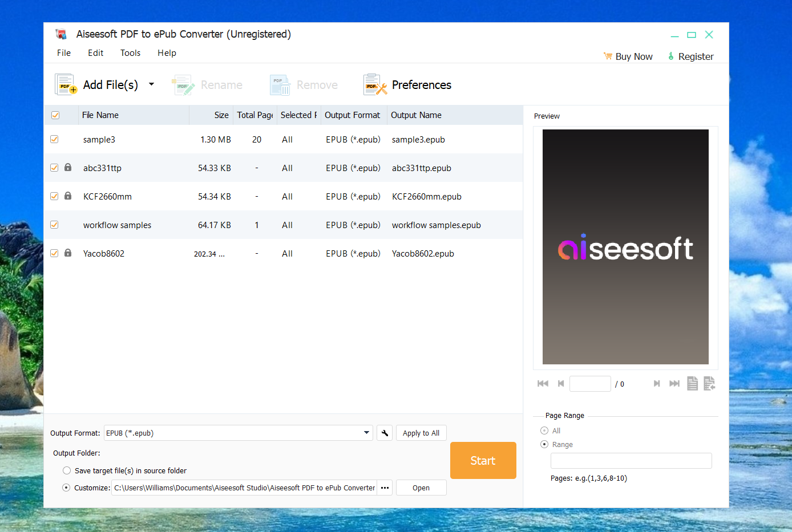Uncheck the sample3 file checkbox

[x=54, y=139]
